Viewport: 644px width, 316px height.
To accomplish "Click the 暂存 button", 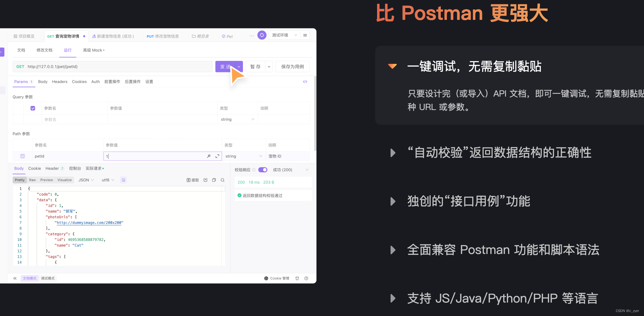I will (255, 67).
